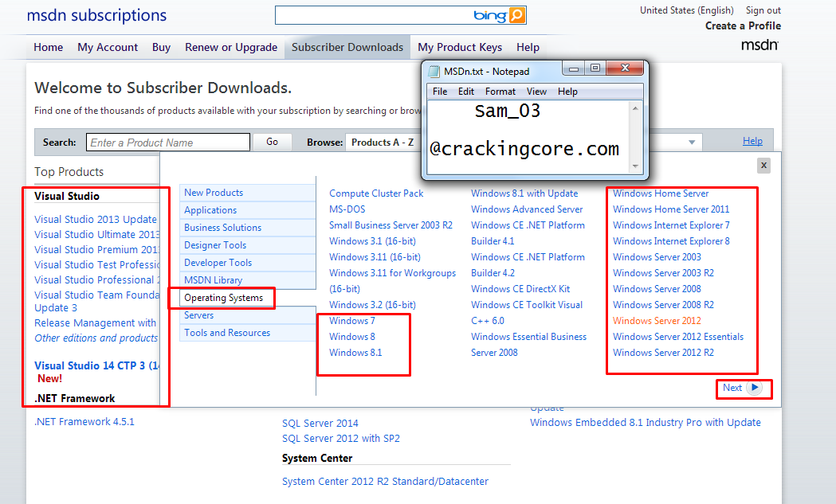Image resolution: width=836 pixels, height=504 pixels.
Task: Open the MS-DOS product link
Action: [347, 209]
